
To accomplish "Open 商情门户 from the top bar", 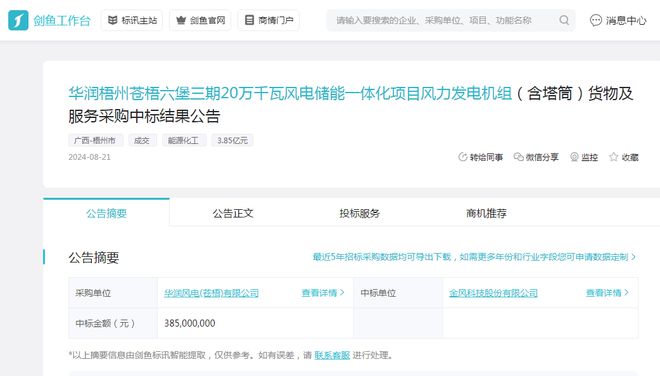I will click(x=269, y=20).
